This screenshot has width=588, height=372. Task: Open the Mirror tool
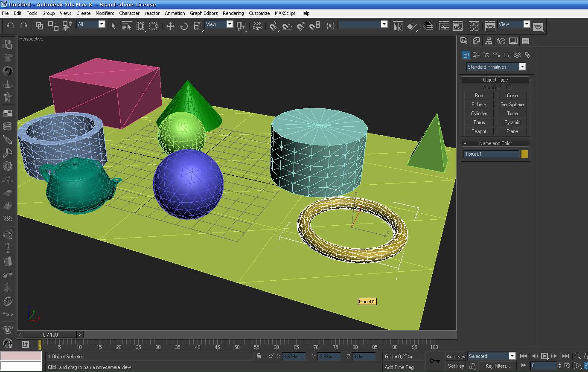coord(398,26)
